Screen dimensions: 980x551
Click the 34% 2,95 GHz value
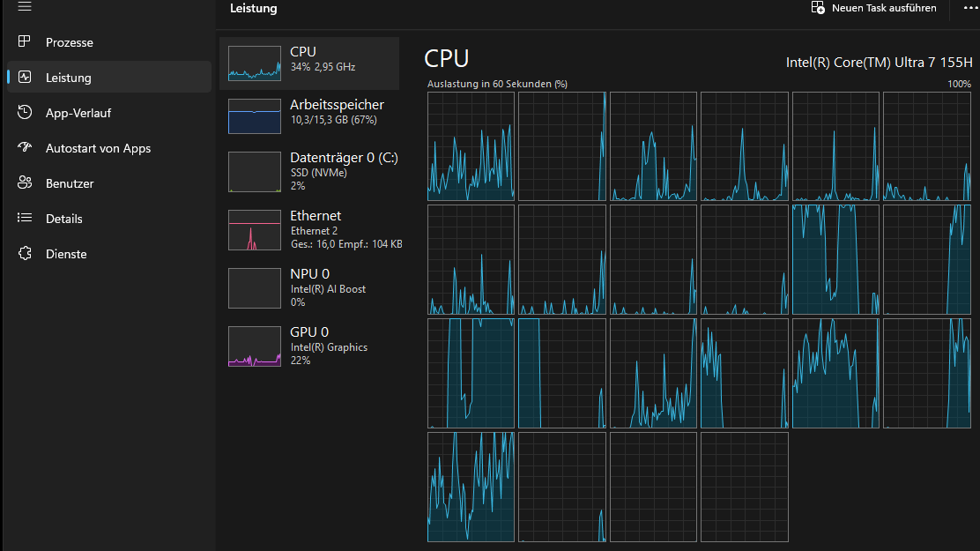coord(323,67)
